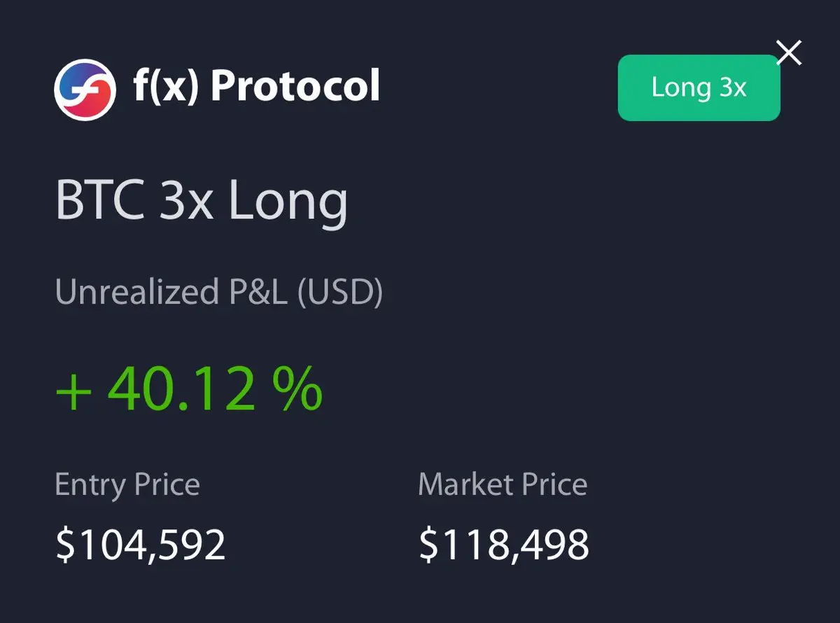Click the 40.12 profit figure

pyautogui.click(x=181, y=389)
